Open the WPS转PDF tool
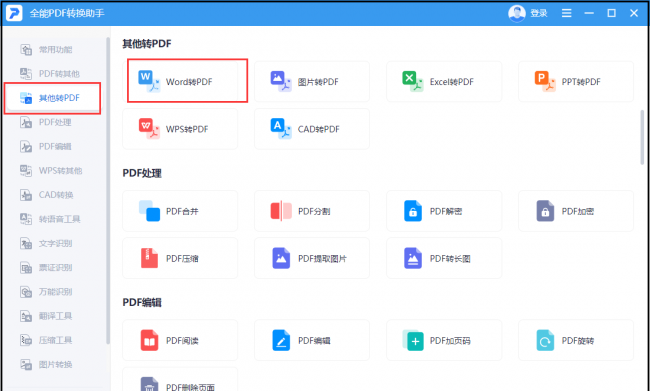 point(180,129)
